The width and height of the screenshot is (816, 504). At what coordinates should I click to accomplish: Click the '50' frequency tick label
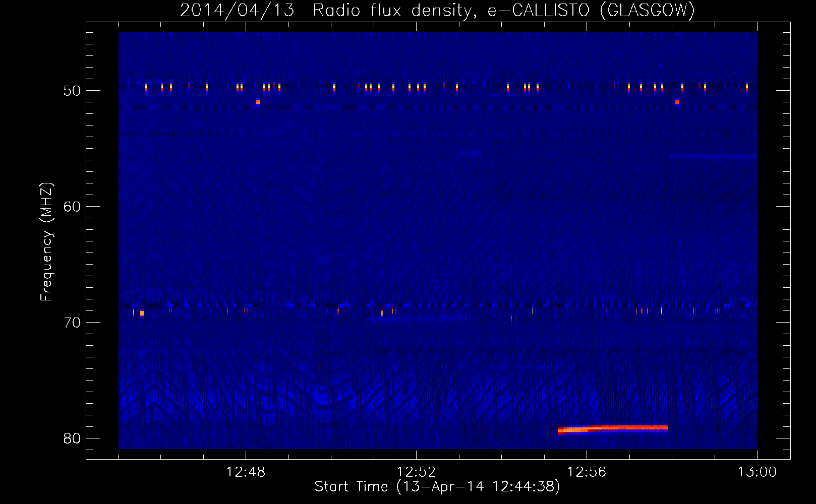pyautogui.click(x=72, y=91)
